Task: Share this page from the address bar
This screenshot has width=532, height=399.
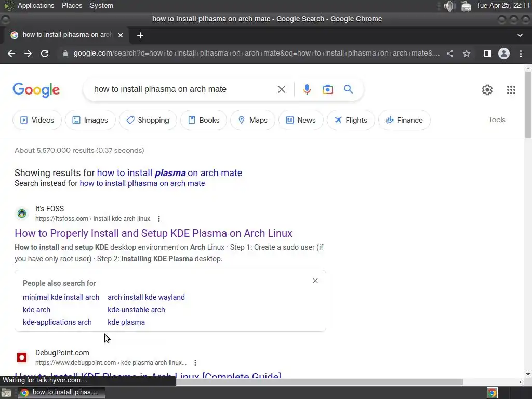Action: tap(450, 54)
